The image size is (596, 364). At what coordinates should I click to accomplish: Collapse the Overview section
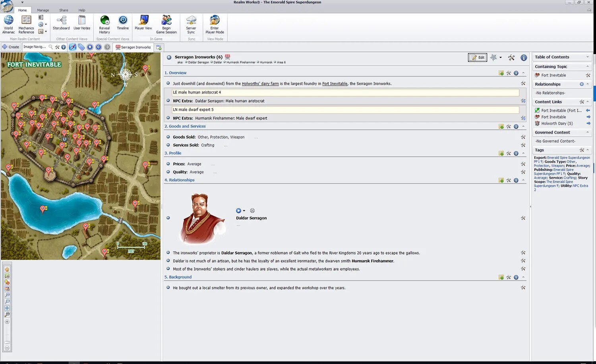pos(523,73)
